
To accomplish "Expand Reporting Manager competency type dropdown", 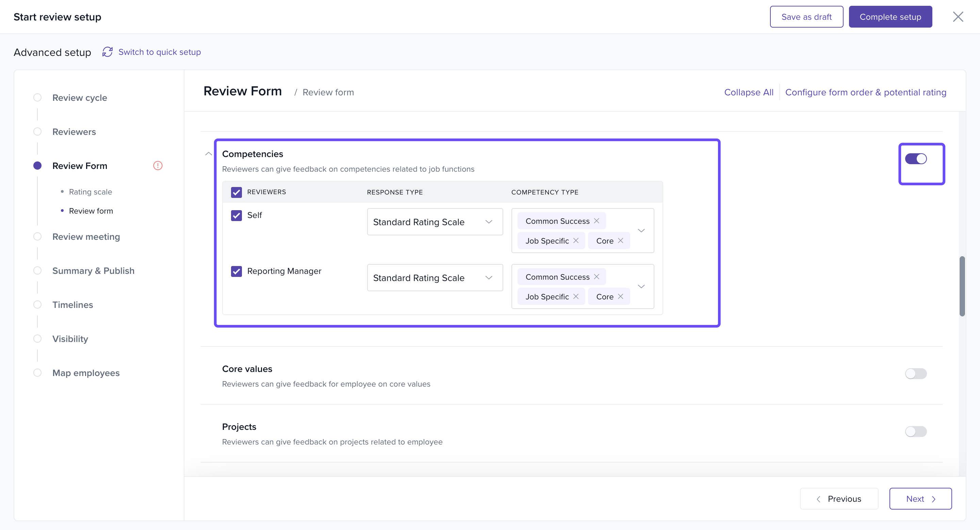I will coord(641,286).
